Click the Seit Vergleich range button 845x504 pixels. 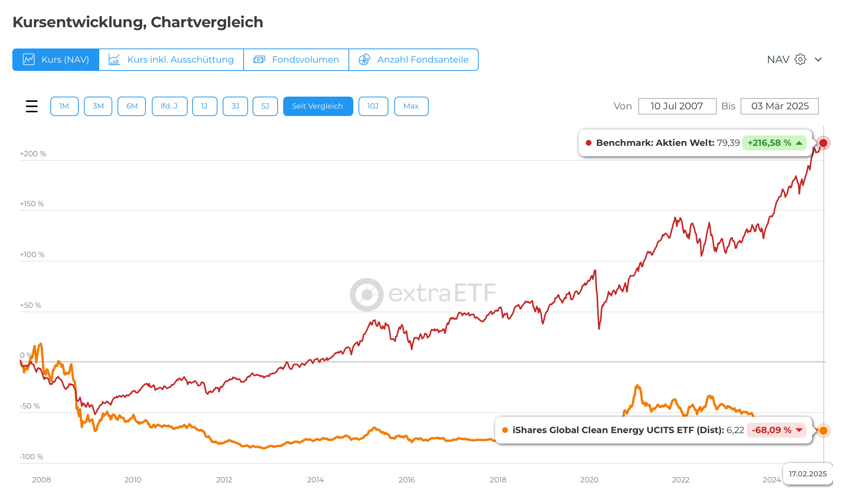pos(318,106)
